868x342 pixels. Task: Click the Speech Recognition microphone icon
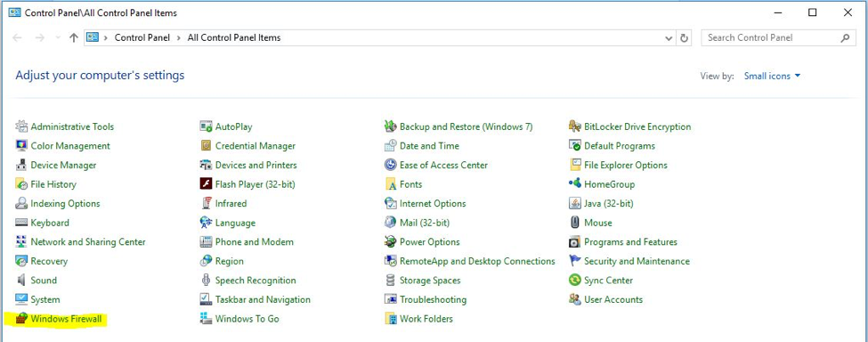click(206, 280)
